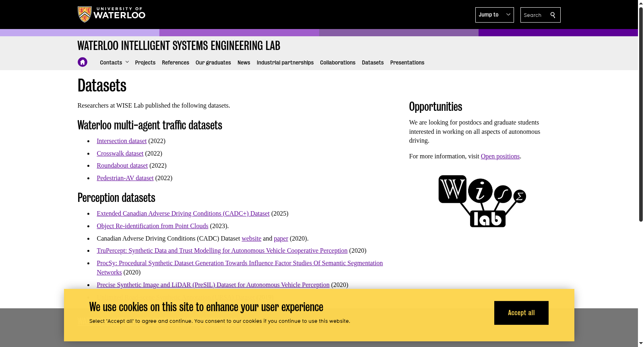Image resolution: width=644 pixels, height=347 pixels.
Task: Click the University of Waterloo logo
Action: 111,15
